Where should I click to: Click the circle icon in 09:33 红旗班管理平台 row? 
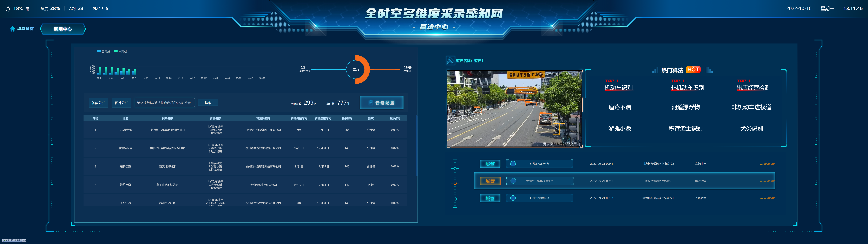coord(513,198)
